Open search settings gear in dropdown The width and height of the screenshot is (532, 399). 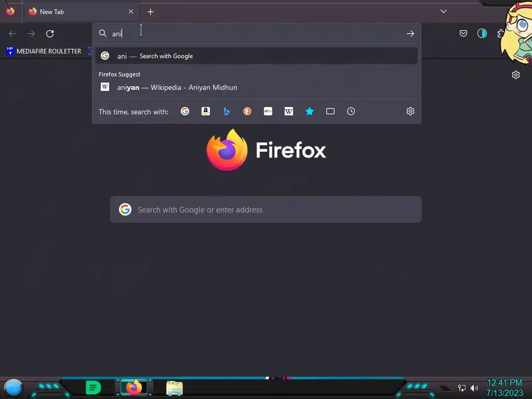point(410,111)
